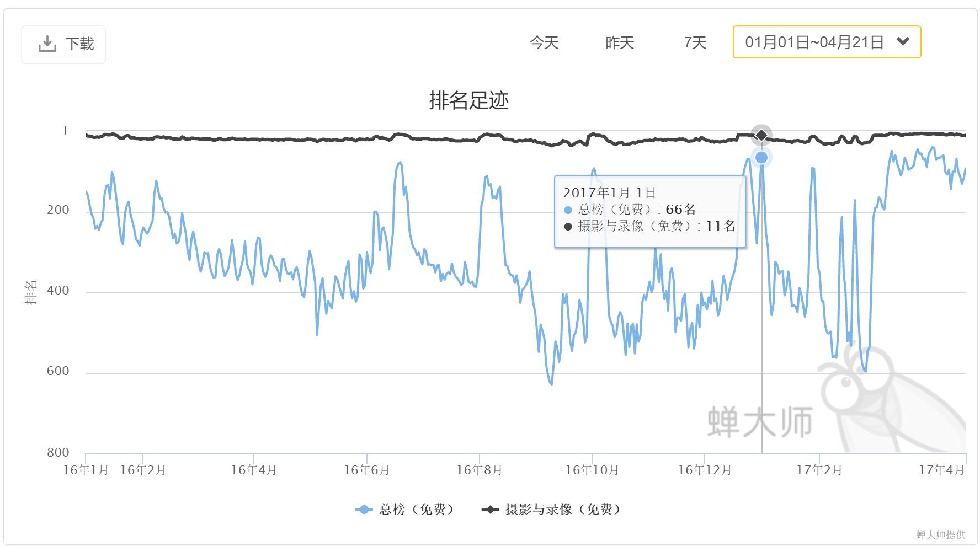Click the blue dot in the tooltip legend
Image resolution: width=980 pixels, height=546 pixels.
[567, 209]
